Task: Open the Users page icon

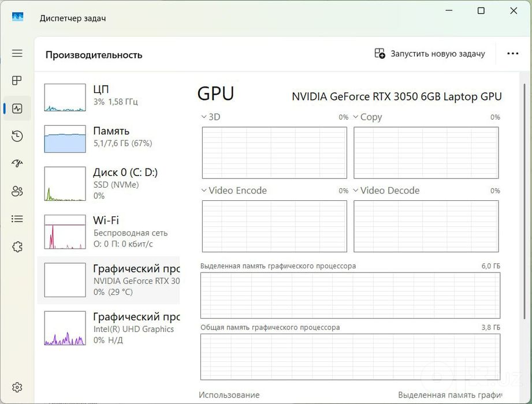Action: point(17,191)
